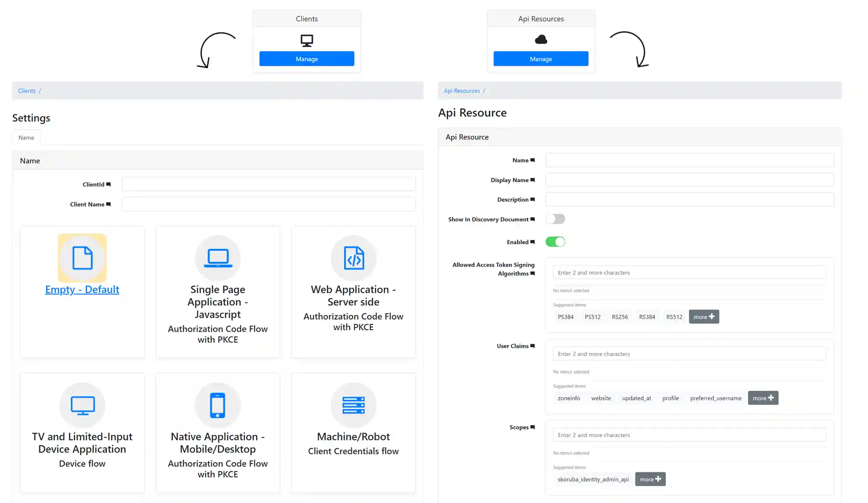Viewport: 868px width, 503px height.
Task: Open the User Claims selection box
Action: click(689, 353)
